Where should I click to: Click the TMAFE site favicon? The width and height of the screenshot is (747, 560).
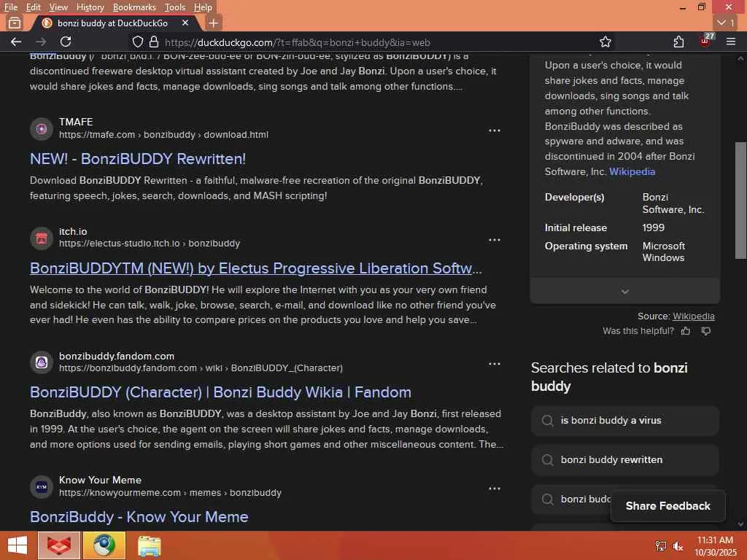pos(42,128)
